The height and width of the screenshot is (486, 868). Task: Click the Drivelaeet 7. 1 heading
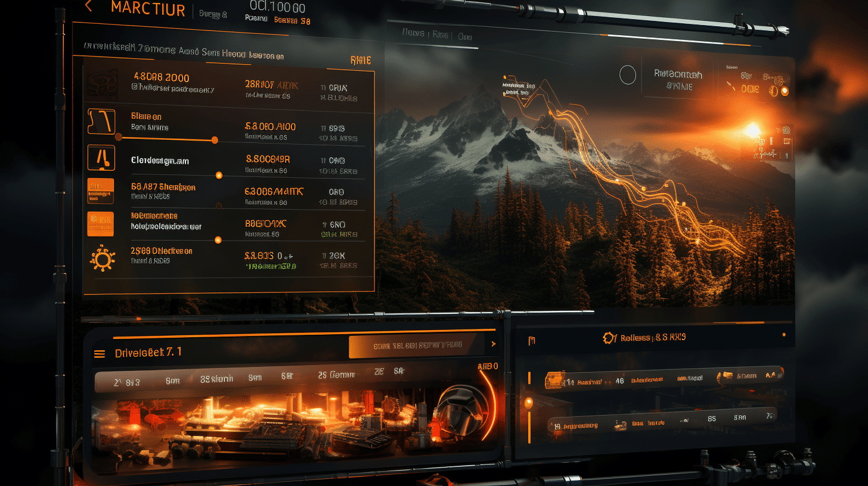pos(148,353)
